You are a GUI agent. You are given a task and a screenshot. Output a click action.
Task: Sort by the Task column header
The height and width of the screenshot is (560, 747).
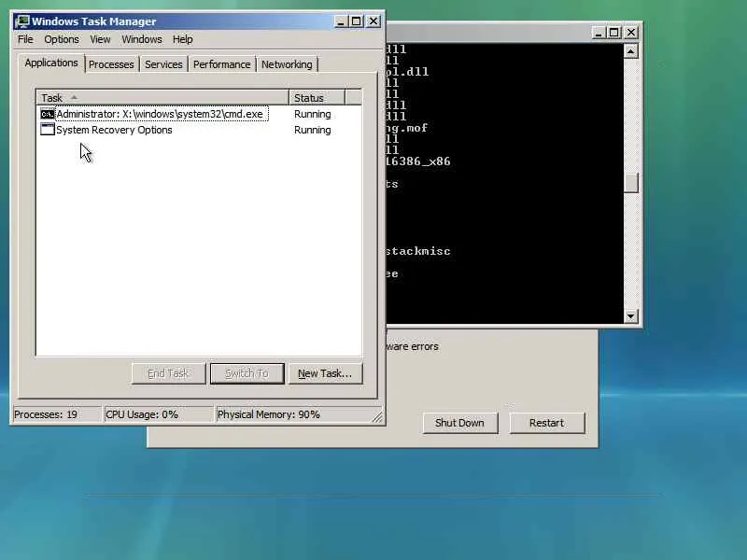[x=162, y=98]
